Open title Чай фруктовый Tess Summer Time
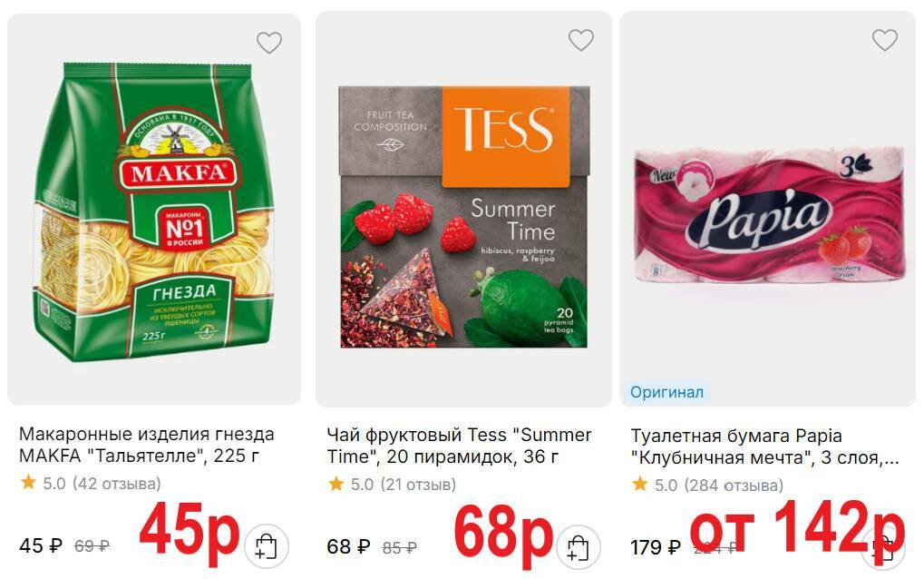Image resolution: width=924 pixels, height=579 pixels. 459,446
